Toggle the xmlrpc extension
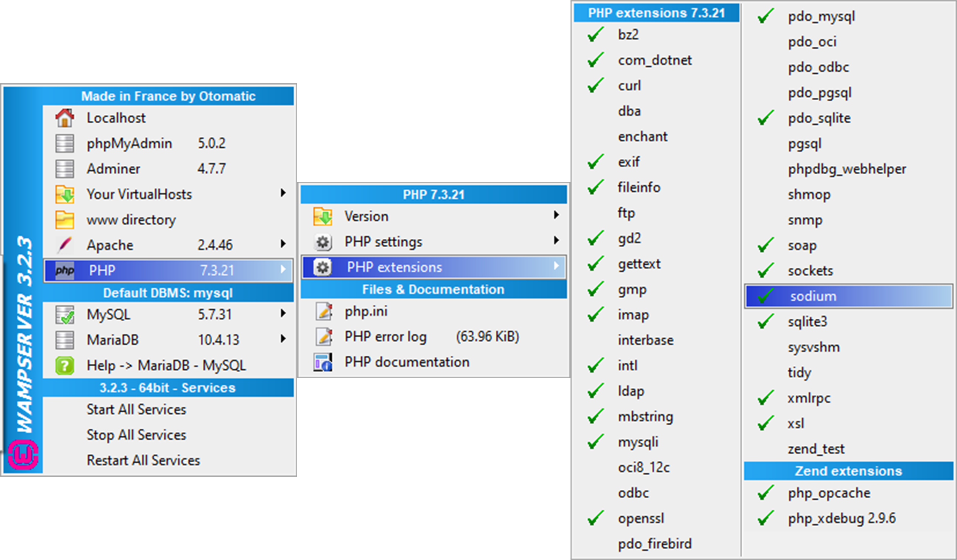 (x=849, y=398)
